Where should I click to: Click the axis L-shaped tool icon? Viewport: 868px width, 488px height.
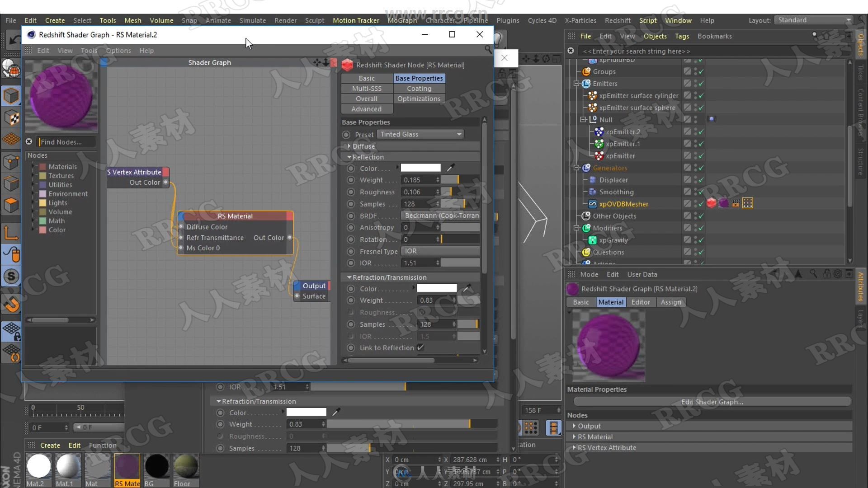(x=11, y=233)
